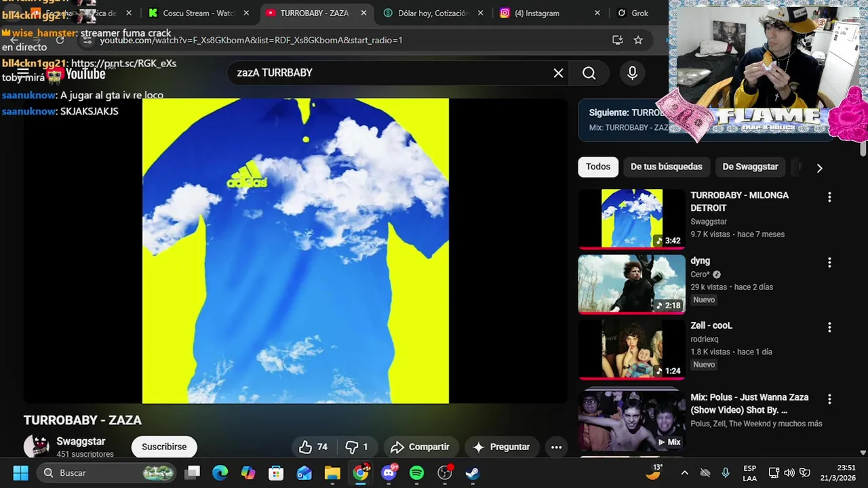Open weather widget showing 13°
The image size is (868, 488).
pyautogui.click(x=654, y=472)
